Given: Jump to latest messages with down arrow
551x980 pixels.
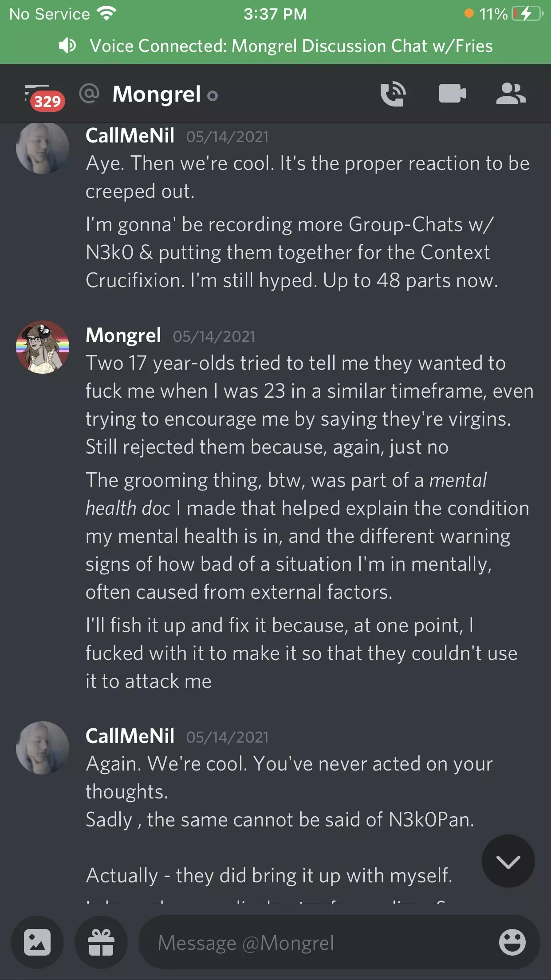Looking at the screenshot, I should [508, 861].
